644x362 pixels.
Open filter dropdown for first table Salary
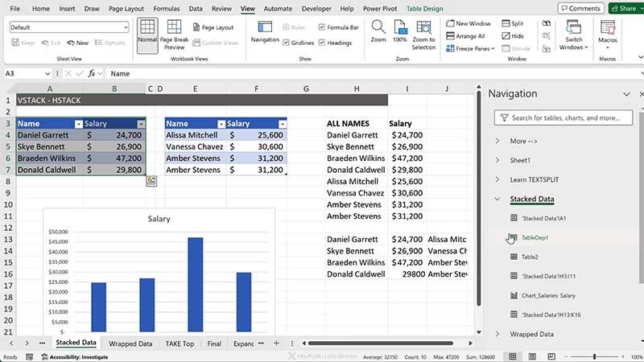tap(141, 124)
